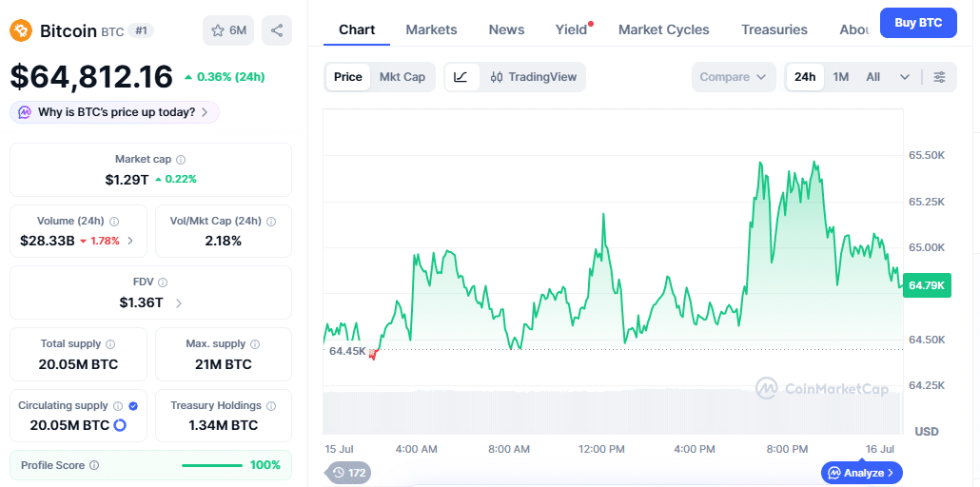Click the 1.34M BTC treasury holdings value
This screenshot has height=487, width=980.
[224, 426]
